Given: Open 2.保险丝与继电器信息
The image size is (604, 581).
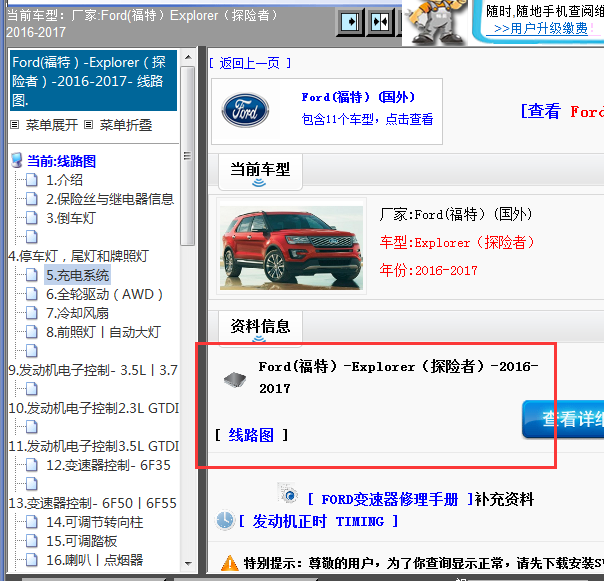Looking at the screenshot, I should coord(110,199).
